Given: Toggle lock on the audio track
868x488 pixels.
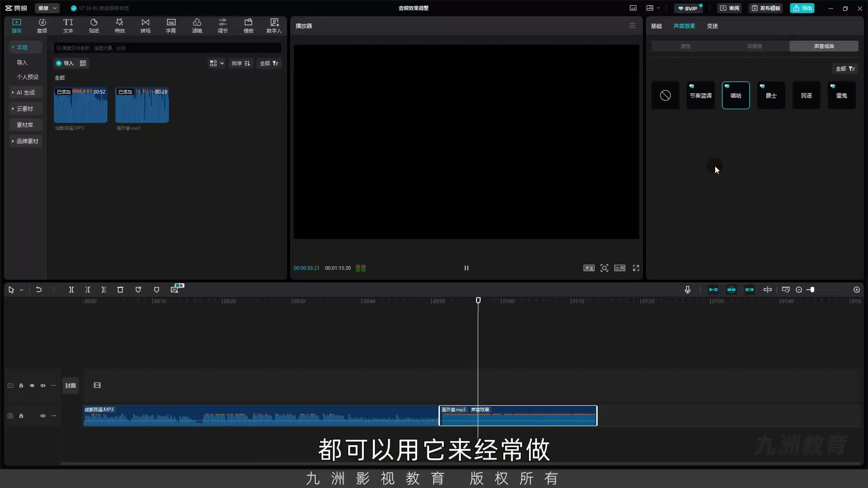Looking at the screenshot, I should pyautogui.click(x=21, y=416).
